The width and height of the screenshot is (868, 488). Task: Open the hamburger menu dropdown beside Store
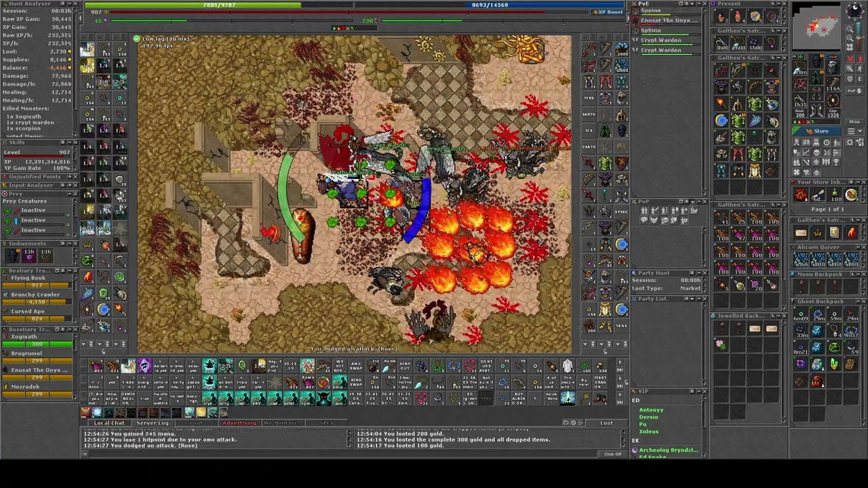click(854, 131)
